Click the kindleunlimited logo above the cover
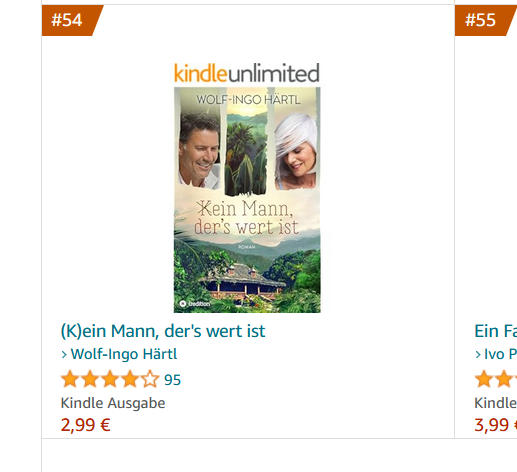Image resolution: width=517 pixels, height=472 pixels. (x=247, y=73)
